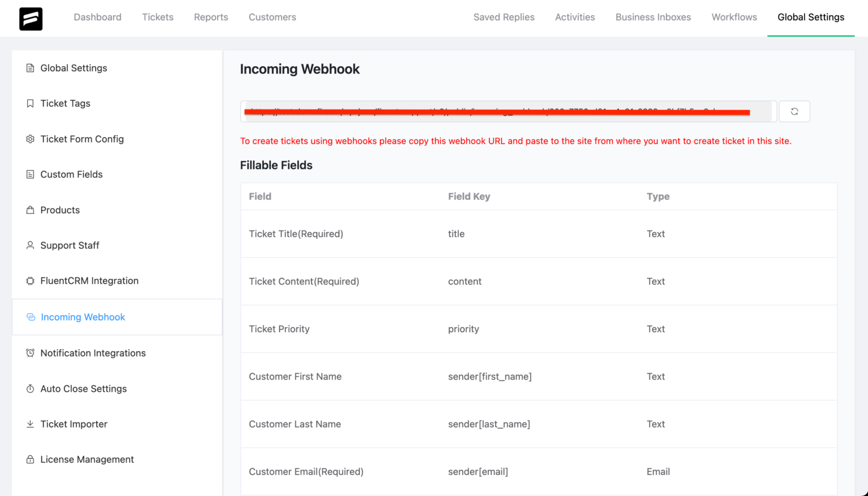Select the FluentCRM Integration gear icon
Screen dimensions: 868x496
tap(30, 281)
